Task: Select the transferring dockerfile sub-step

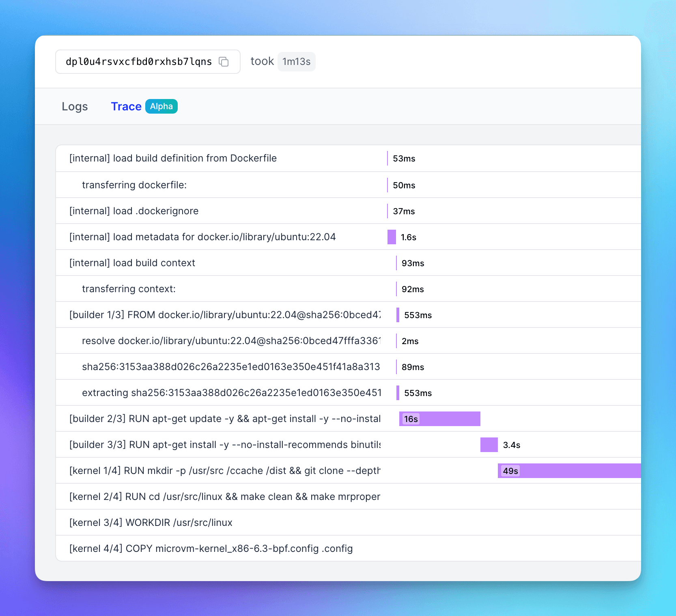Action: (x=134, y=185)
